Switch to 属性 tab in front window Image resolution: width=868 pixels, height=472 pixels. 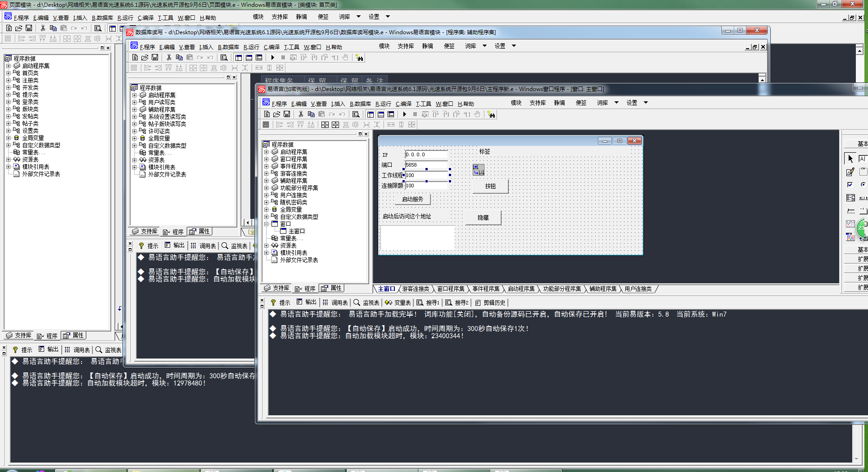point(331,288)
